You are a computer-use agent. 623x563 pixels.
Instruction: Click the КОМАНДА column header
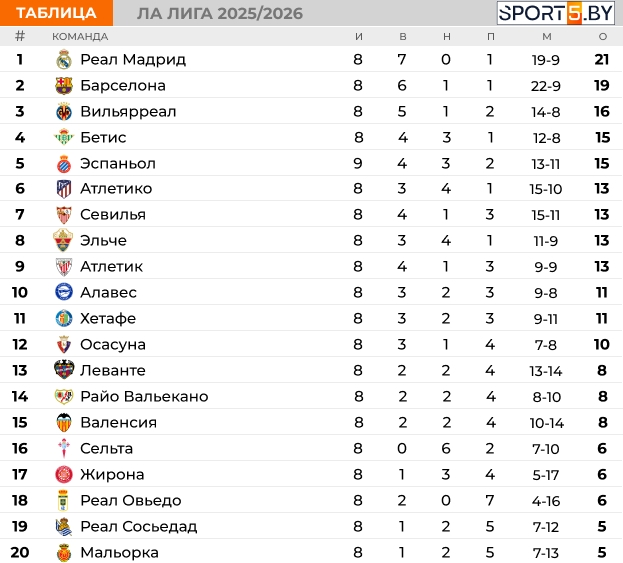80,36
